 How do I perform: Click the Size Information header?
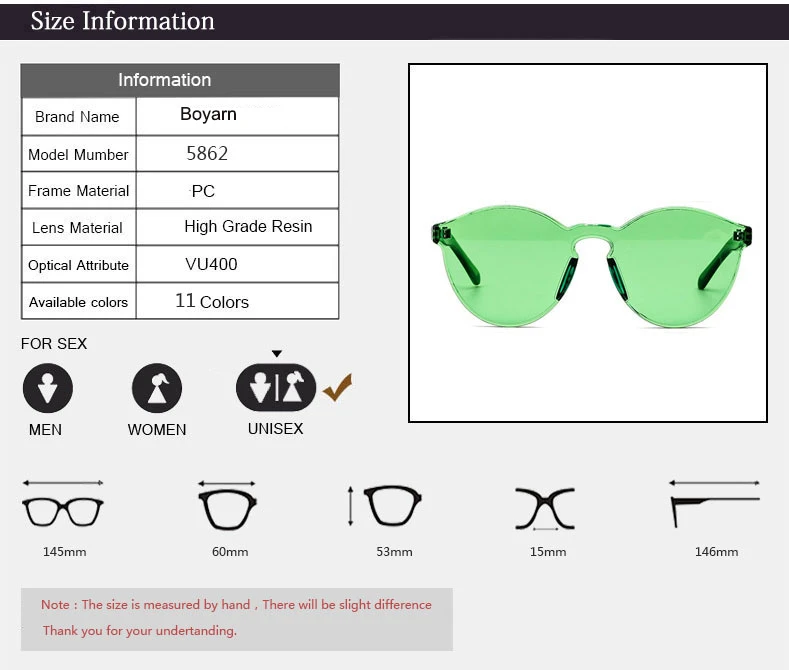click(123, 21)
